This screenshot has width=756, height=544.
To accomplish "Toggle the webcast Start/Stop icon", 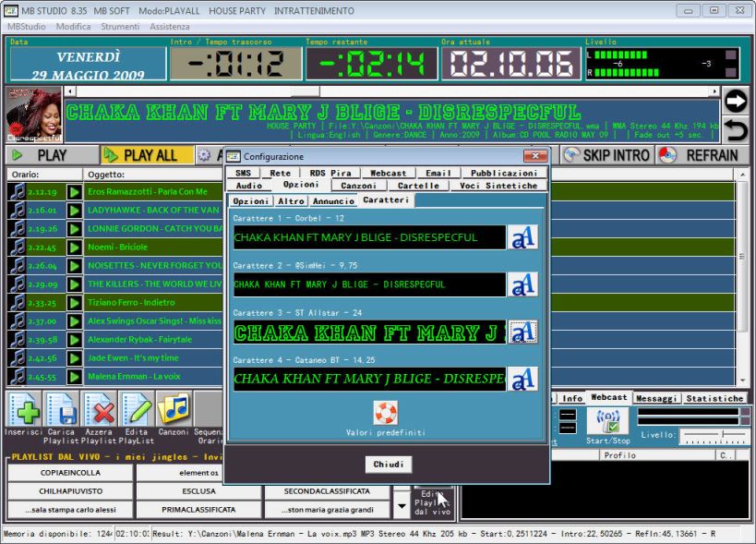I will [607, 421].
